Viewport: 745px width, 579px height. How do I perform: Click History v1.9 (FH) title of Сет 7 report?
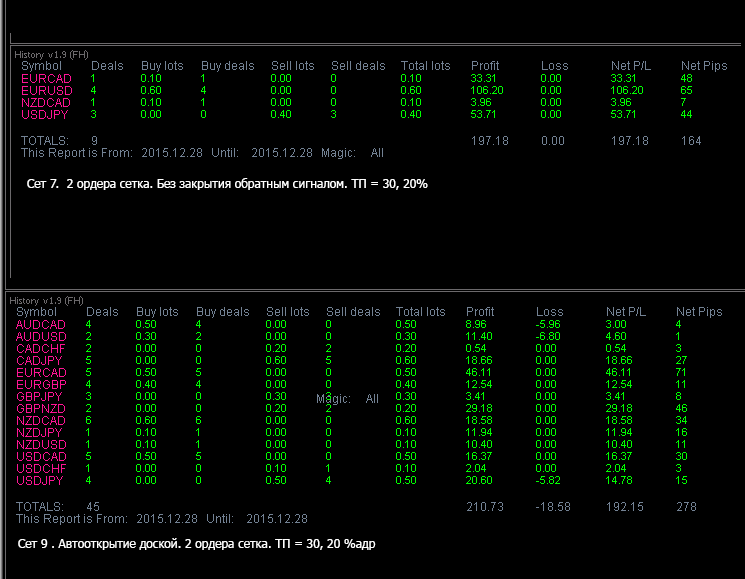[x=51, y=55]
